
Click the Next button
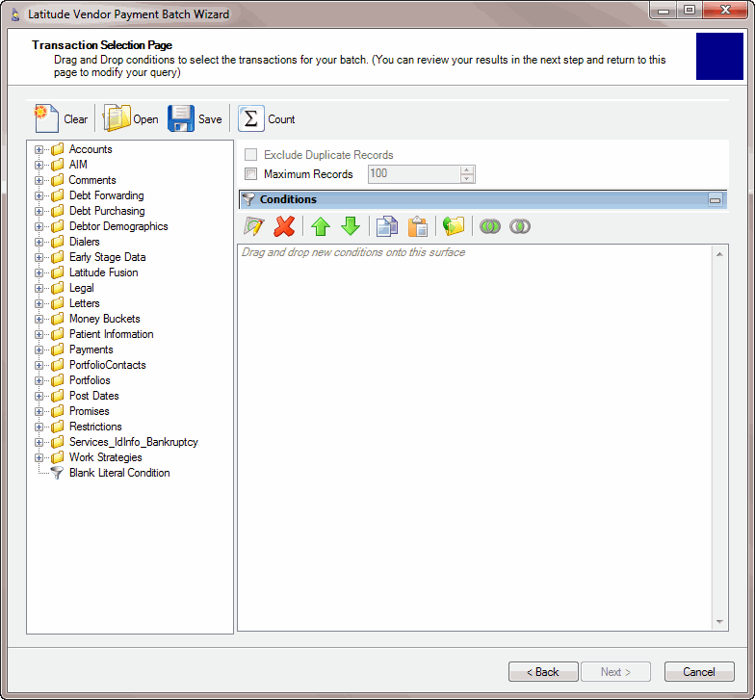coord(615,672)
